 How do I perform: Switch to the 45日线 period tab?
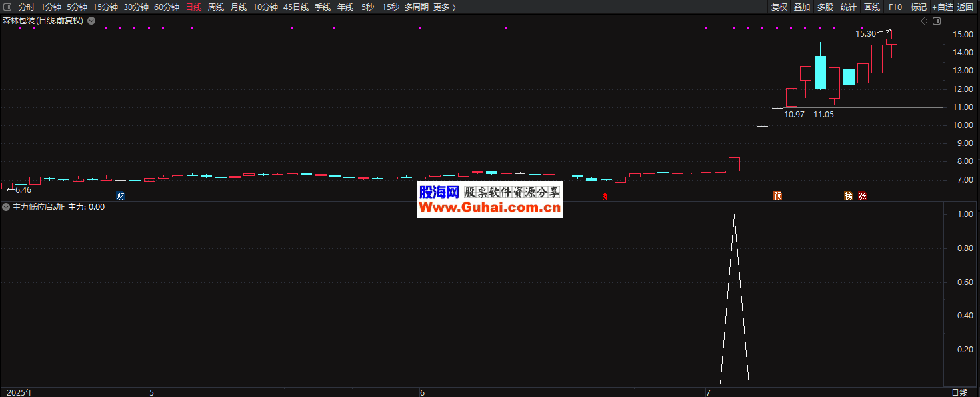point(296,7)
